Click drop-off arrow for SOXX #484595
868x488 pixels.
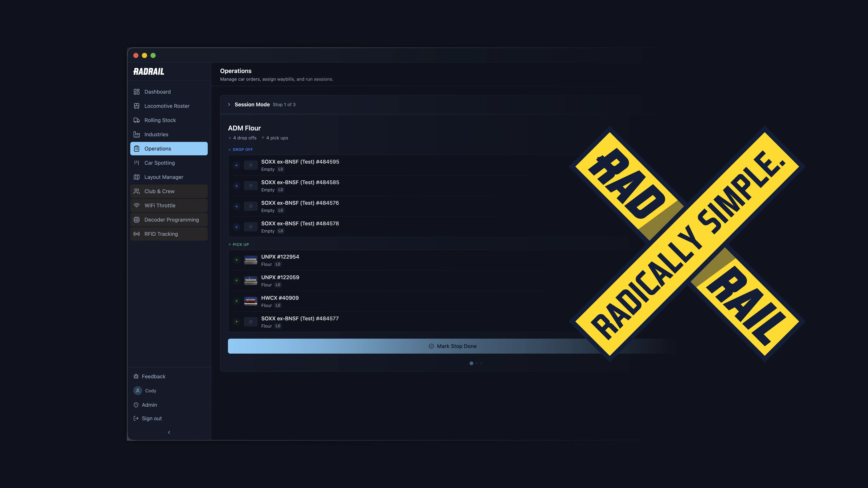tap(236, 165)
